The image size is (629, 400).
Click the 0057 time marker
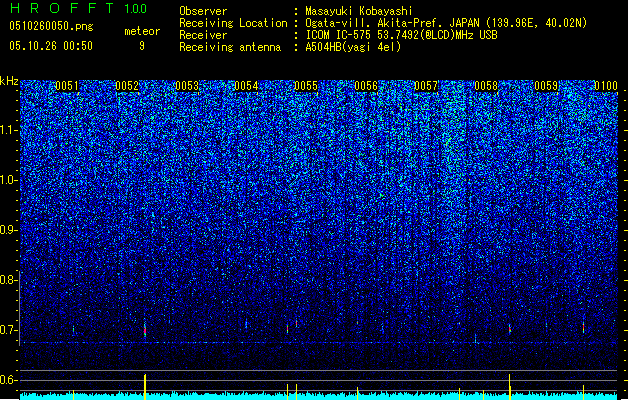pyautogui.click(x=426, y=86)
